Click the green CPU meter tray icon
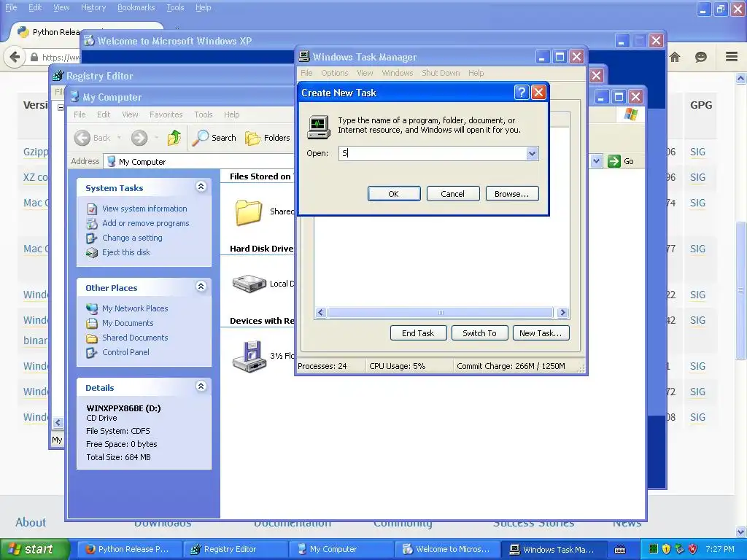Screen dimensions: 747x560 [x=654, y=549]
